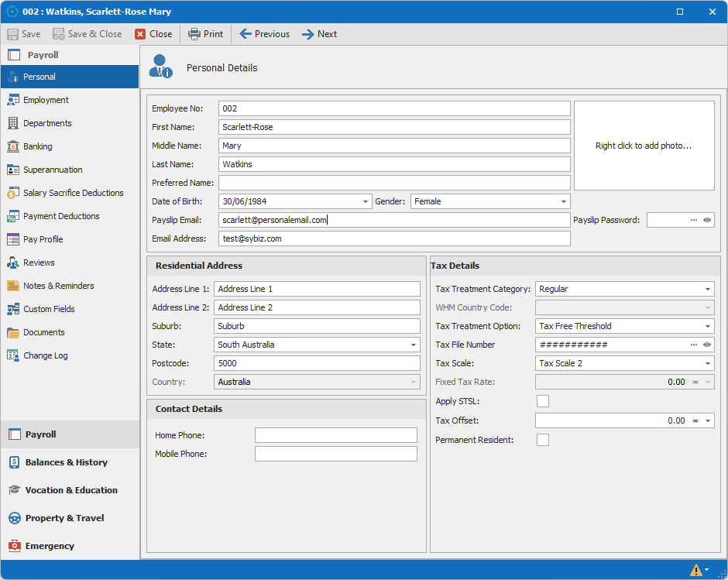Expand the Tax Scale dropdown
Screen dimensions: 728x580
pyautogui.click(x=708, y=363)
